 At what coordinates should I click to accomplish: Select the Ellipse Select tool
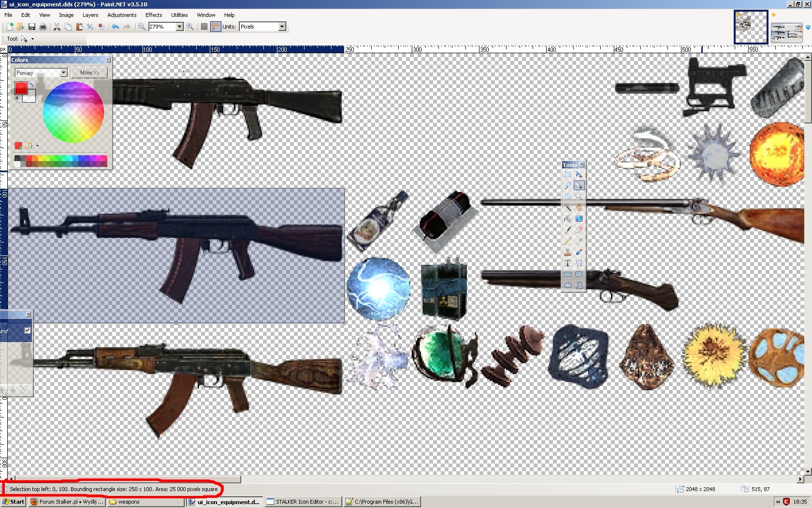[568, 196]
